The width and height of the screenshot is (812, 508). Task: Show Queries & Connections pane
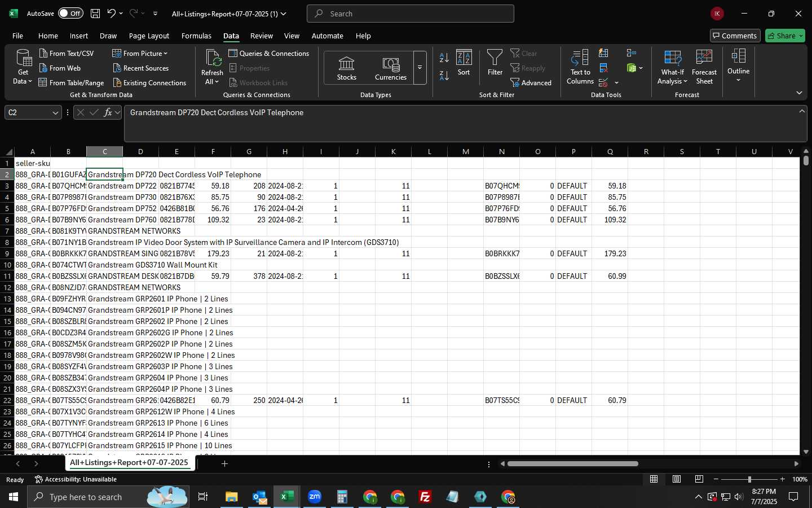pos(268,53)
